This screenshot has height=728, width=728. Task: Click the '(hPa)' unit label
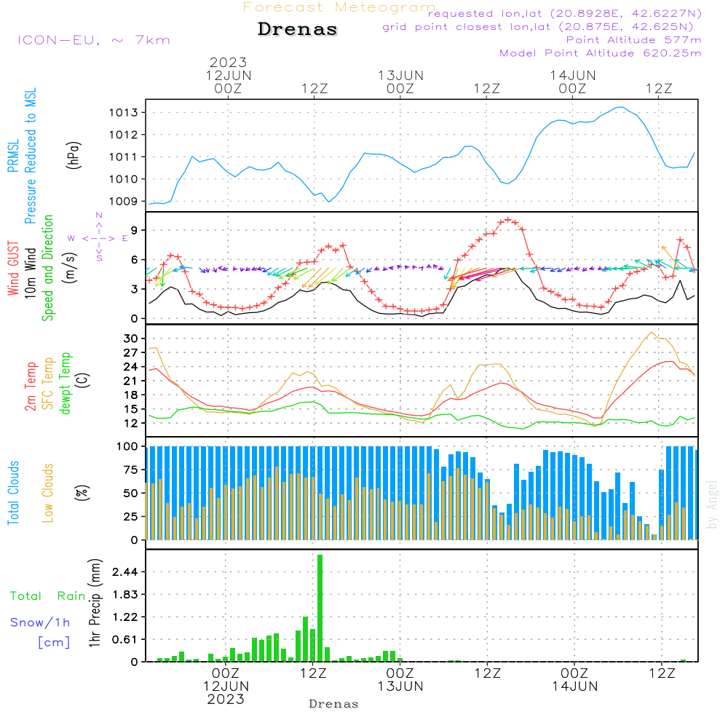click(x=74, y=156)
